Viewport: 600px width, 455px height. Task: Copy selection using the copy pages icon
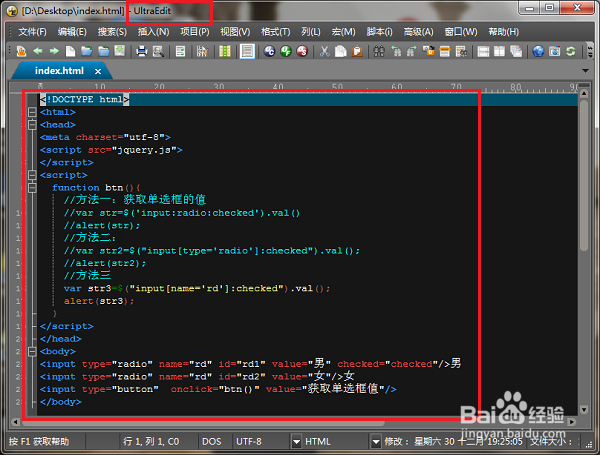coord(341,51)
